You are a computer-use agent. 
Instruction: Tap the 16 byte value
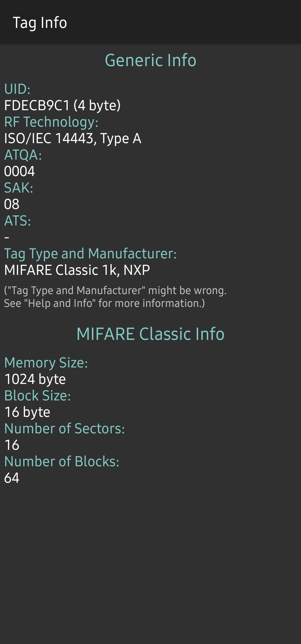(27, 412)
